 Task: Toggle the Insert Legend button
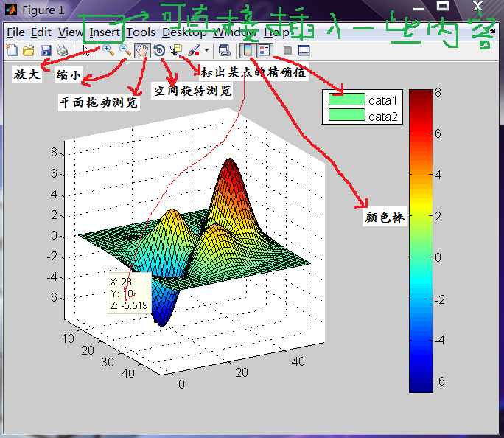coord(265,50)
